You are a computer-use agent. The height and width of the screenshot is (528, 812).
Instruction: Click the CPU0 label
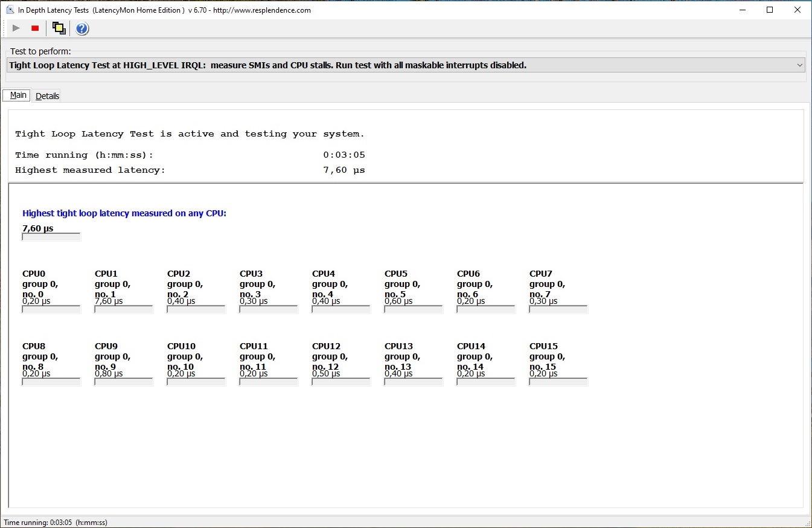pyautogui.click(x=34, y=274)
